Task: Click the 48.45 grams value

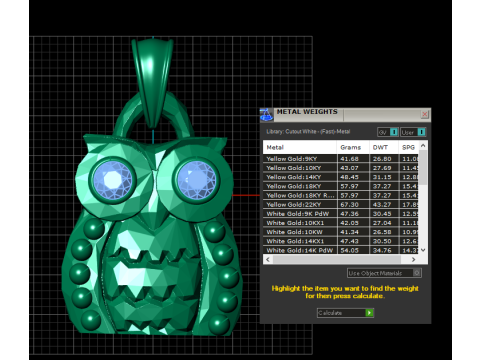Action: [x=349, y=177]
